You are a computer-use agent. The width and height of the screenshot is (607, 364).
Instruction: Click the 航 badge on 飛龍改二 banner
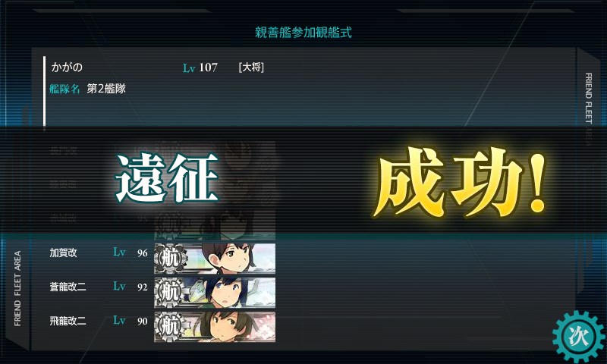pyautogui.click(x=170, y=327)
